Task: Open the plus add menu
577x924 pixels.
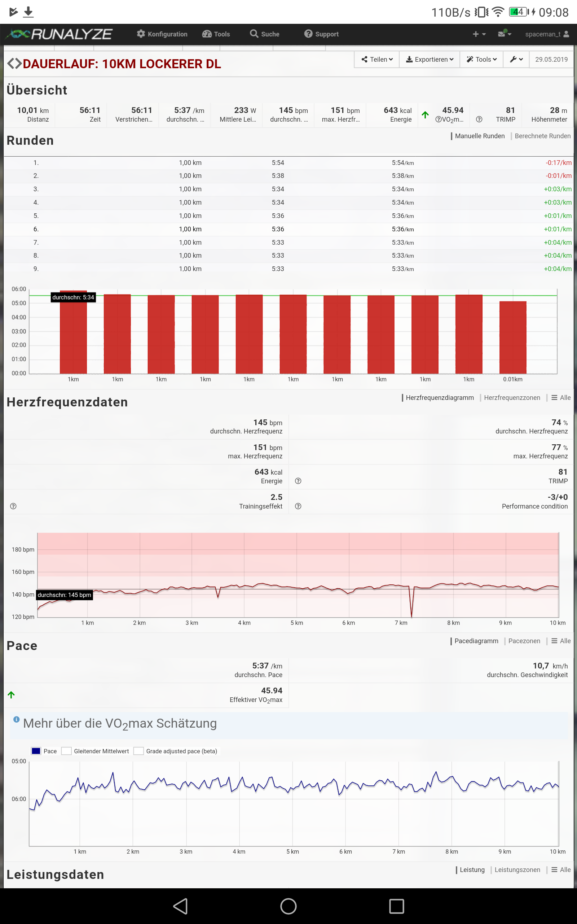Action: [x=479, y=34]
